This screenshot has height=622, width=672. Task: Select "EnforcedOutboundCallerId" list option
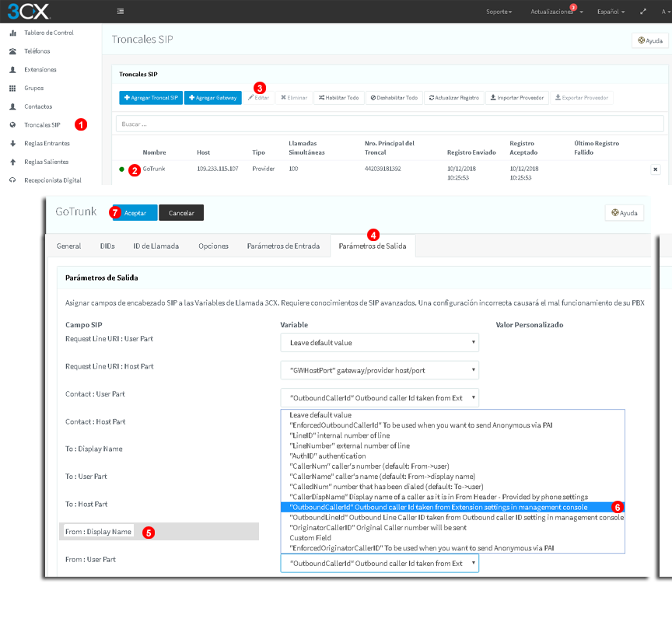click(x=453, y=425)
